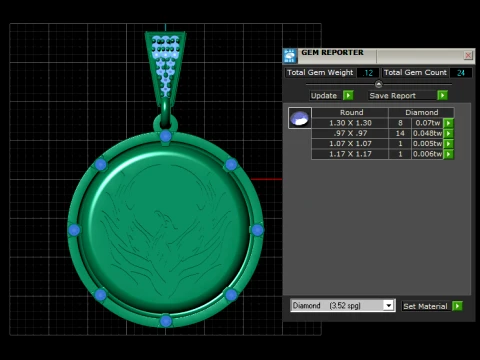The image size is (480, 360).
Task: Select the Total Gem Weight value field
Action: pos(368,73)
